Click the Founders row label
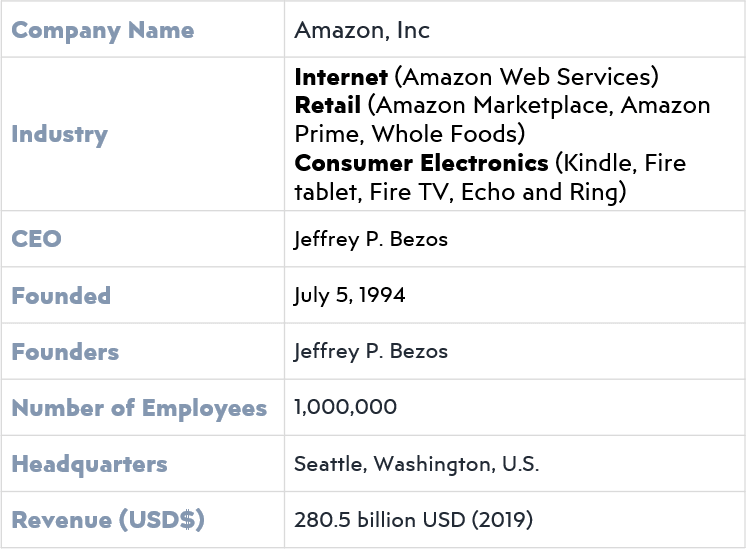The height and width of the screenshot is (550, 746). pyautogui.click(x=65, y=352)
